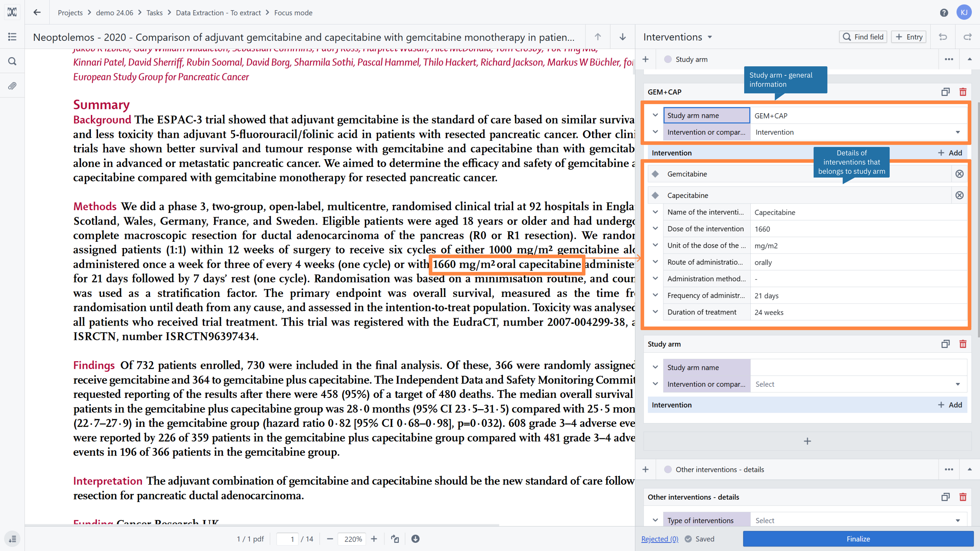The width and height of the screenshot is (980, 551).
Task: Open the three-dot menu of Study arm section
Action: pos(949,59)
